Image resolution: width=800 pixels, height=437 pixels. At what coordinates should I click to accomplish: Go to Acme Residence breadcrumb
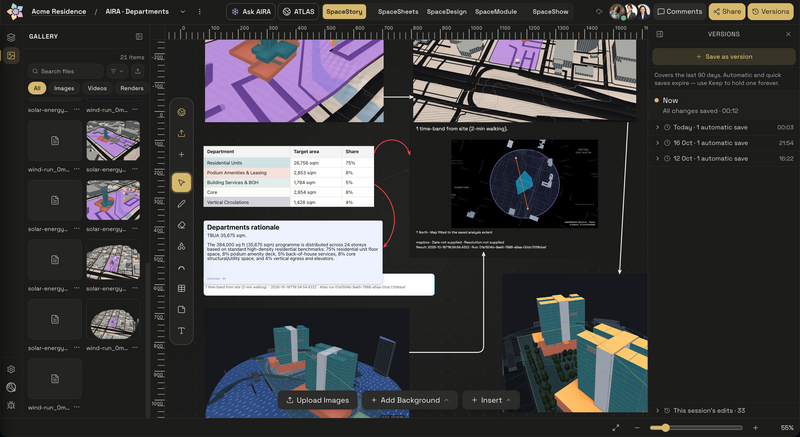(59, 11)
